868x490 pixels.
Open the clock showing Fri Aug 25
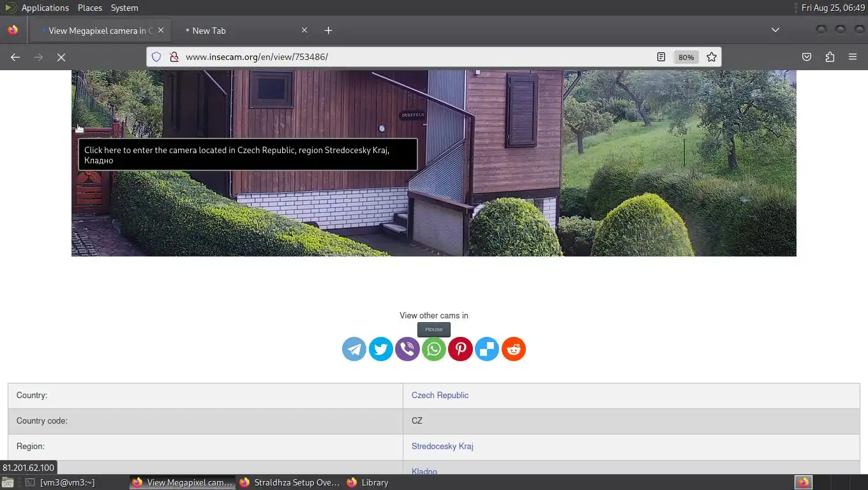tap(833, 8)
